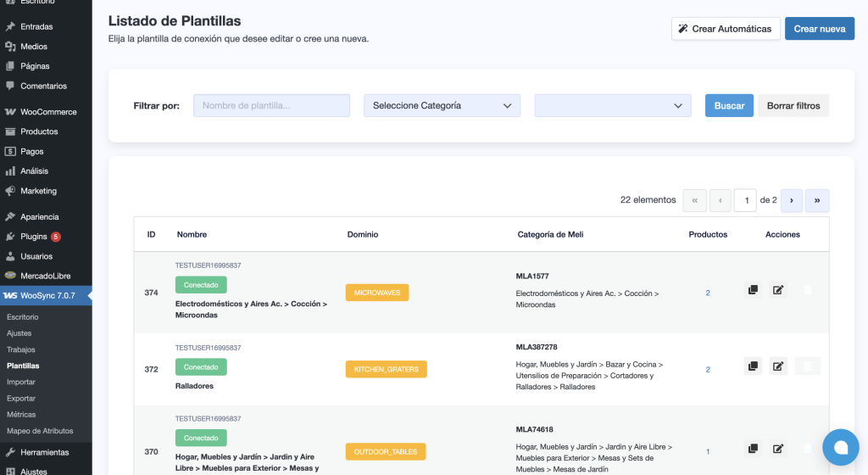Go to previous page of templates
This screenshot has width=868, height=475.
tap(721, 200)
